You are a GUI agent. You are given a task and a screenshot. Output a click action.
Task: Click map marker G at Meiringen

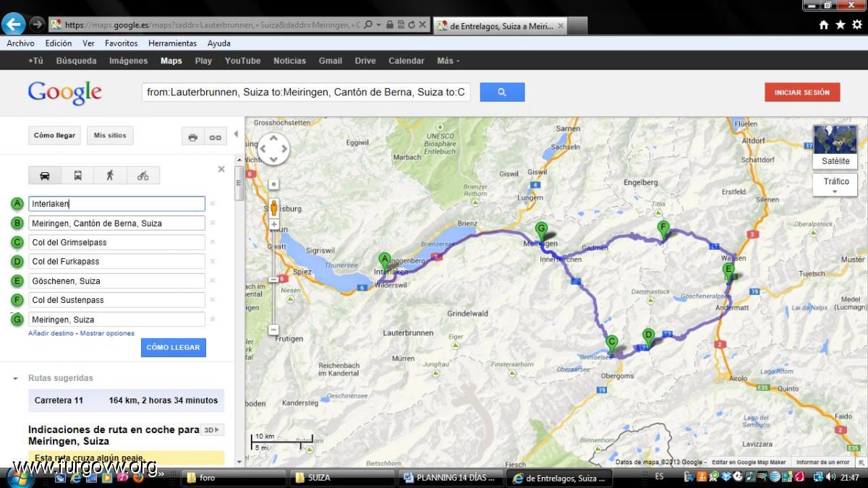pos(541,231)
